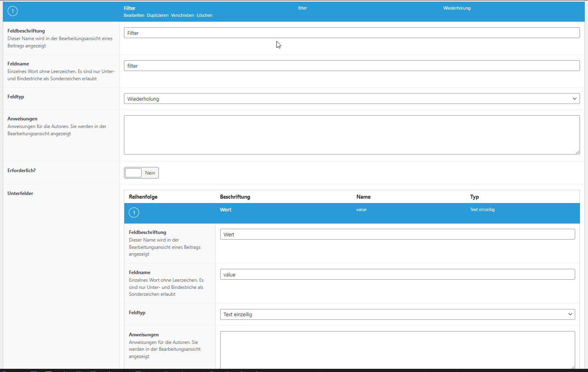This screenshot has height=372, width=588.
Task: Select the Wert subfield header row
Action: click(x=281, y=212)
